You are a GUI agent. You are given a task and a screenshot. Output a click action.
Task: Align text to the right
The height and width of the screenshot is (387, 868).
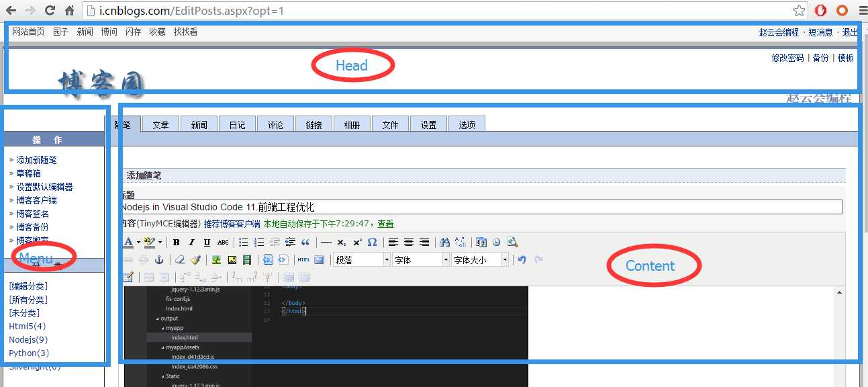tap(424, 242)
